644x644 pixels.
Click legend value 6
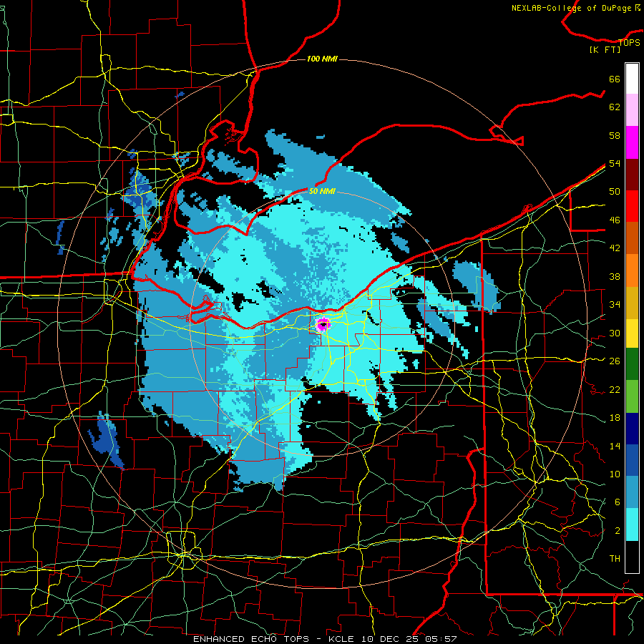(x=618, y=502)
